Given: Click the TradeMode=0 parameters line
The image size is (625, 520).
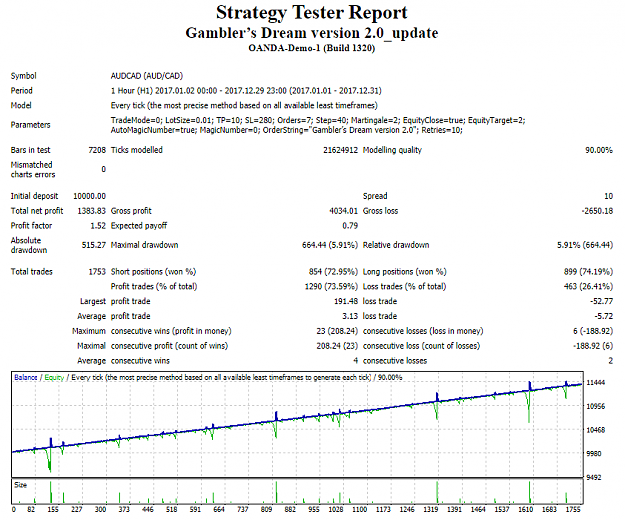Looking at the screenshot, I should [318, 120].
